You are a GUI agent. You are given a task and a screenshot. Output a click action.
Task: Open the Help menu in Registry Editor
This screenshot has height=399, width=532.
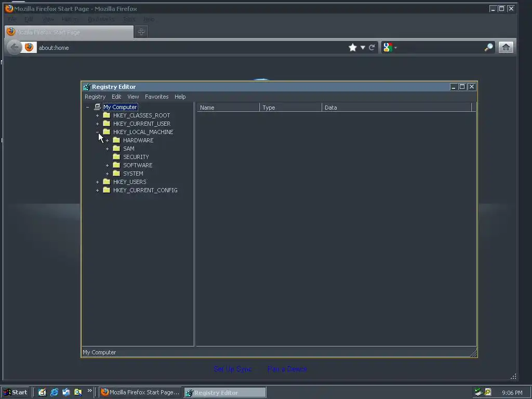point(180,97)
